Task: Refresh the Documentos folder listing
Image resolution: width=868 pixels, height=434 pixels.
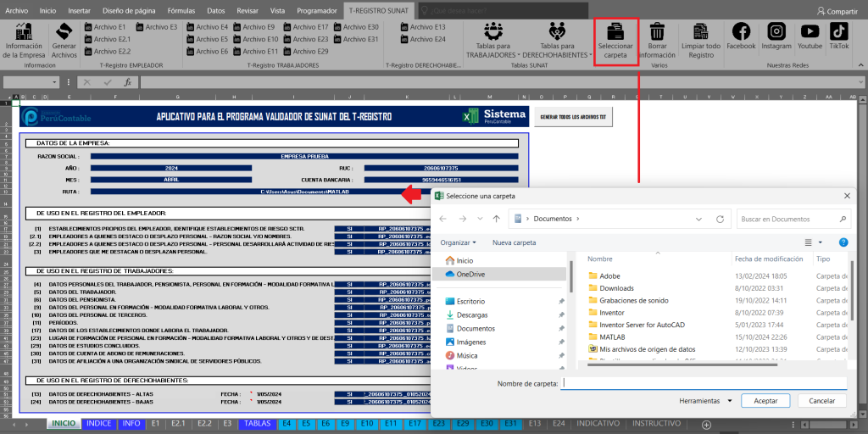Action: 720,219
